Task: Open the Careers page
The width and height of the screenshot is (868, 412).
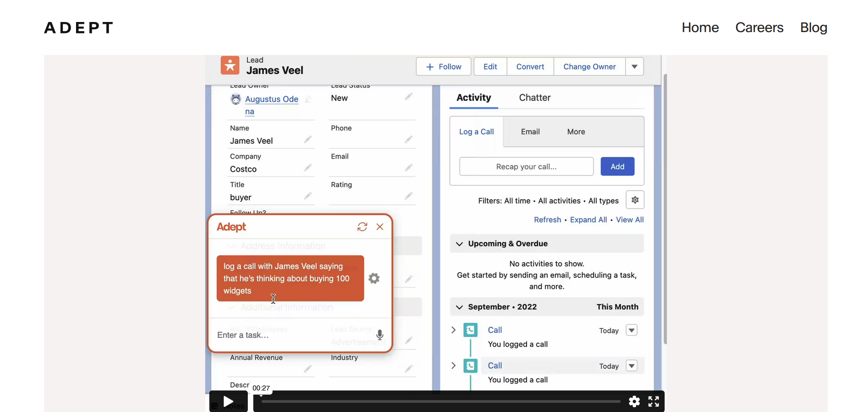Action: (x=759, y=27)
